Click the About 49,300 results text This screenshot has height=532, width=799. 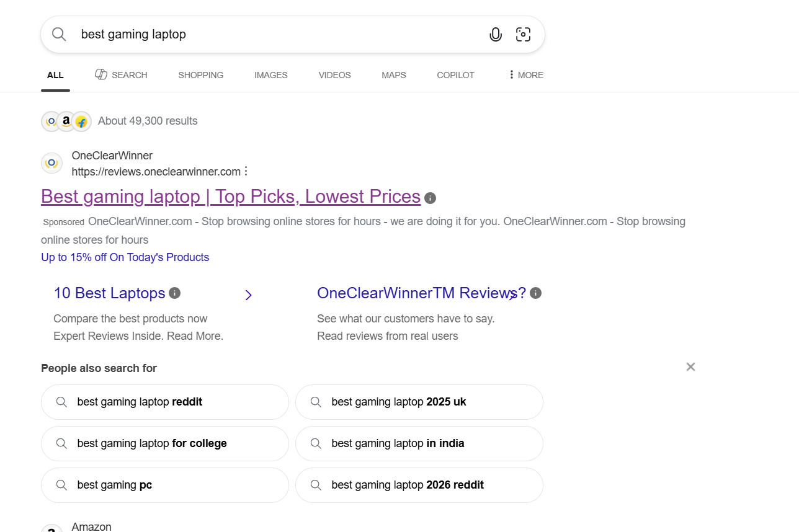click(148, 121)
